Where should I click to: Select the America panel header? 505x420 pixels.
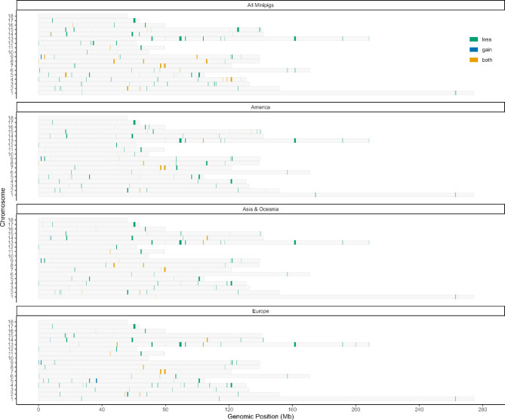(260, 107)
